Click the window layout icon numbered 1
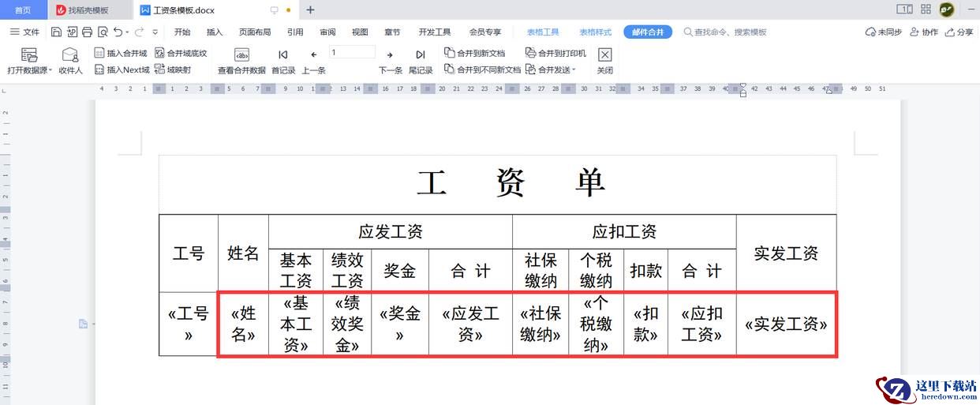 click(x=904, y=10)
